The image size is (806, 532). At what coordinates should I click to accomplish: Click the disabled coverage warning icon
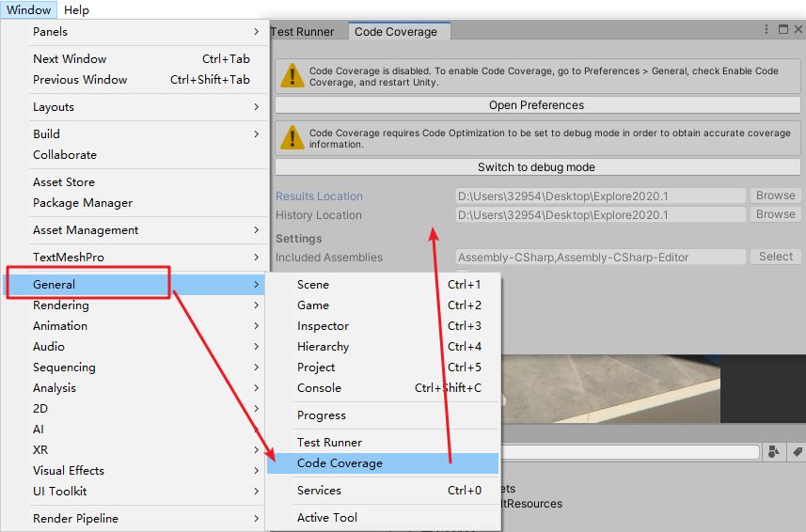292,75
